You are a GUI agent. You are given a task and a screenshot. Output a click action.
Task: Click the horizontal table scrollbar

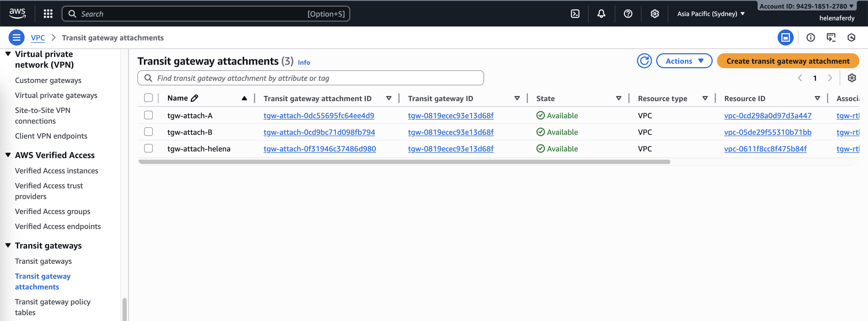click(x=404, y=162)
